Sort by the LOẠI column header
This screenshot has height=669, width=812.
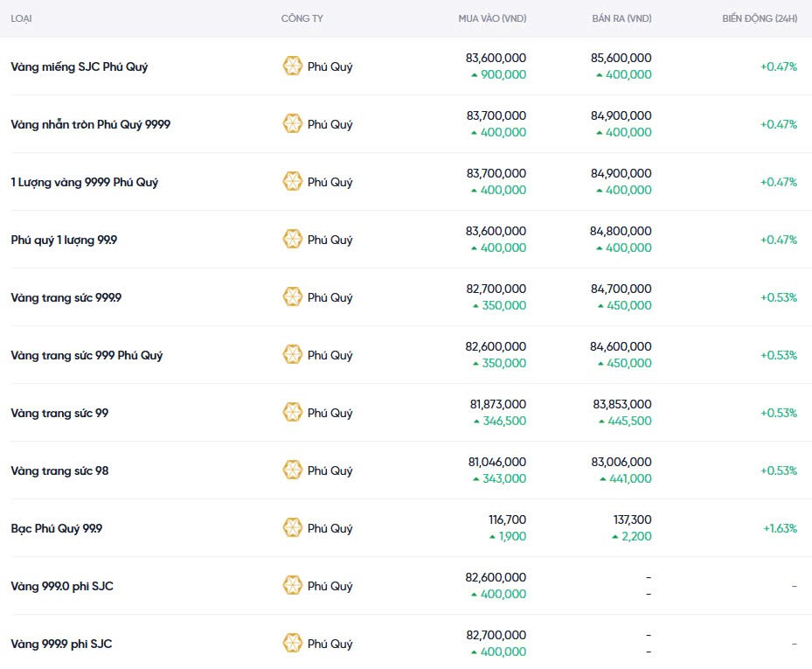[22, 18]
